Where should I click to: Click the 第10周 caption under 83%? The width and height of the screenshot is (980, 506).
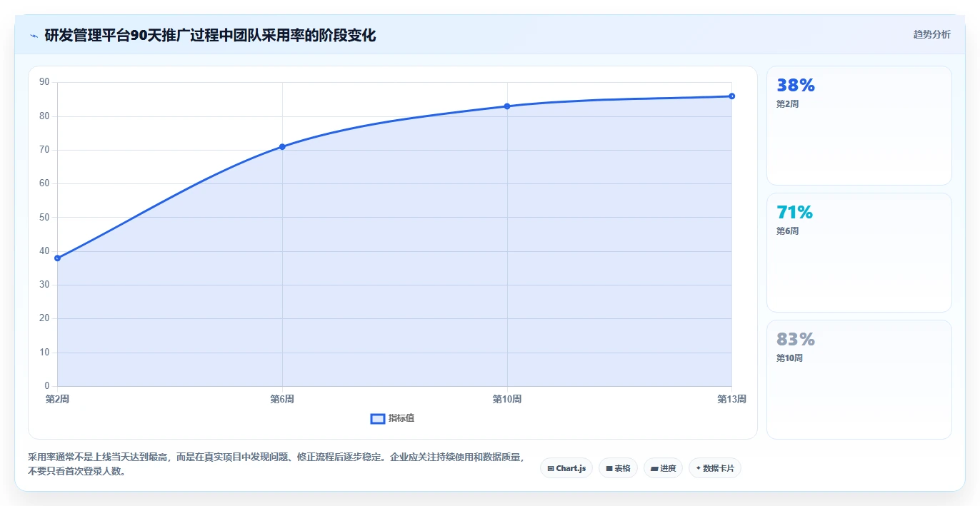pyautogui.click(x=789, y=358)
